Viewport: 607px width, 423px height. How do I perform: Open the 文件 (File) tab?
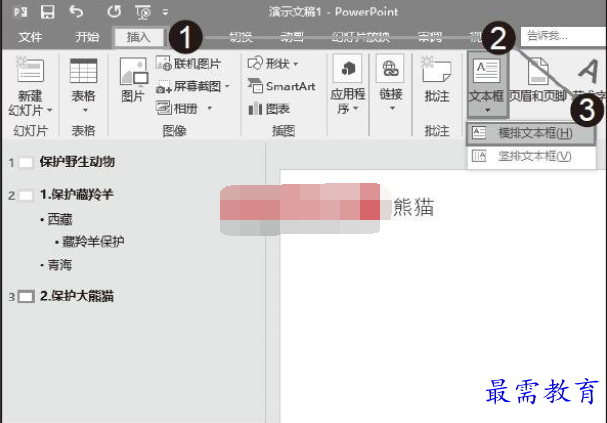[30, 37]
